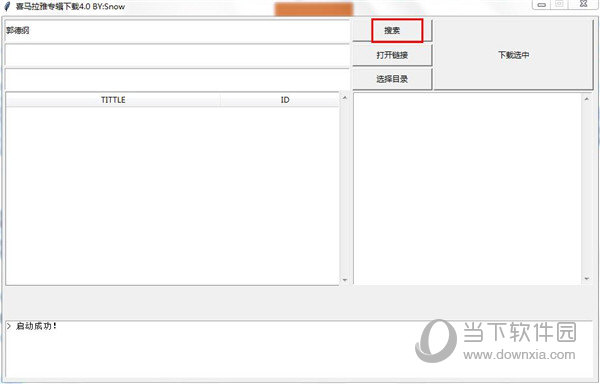Click results list scrollbar up arrow
Image resolution: width=600 pixels, height=384 pixels.
tap(344, 98)
